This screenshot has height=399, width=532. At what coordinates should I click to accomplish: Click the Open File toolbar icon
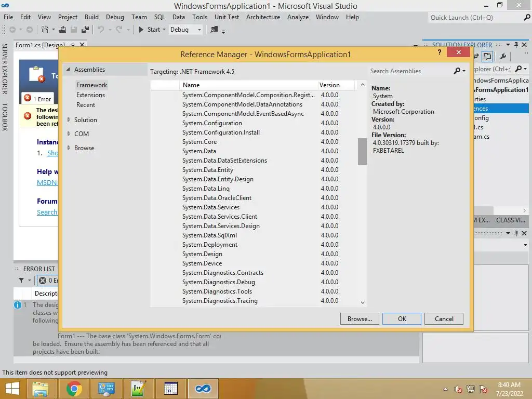click(x=62, y=30)
